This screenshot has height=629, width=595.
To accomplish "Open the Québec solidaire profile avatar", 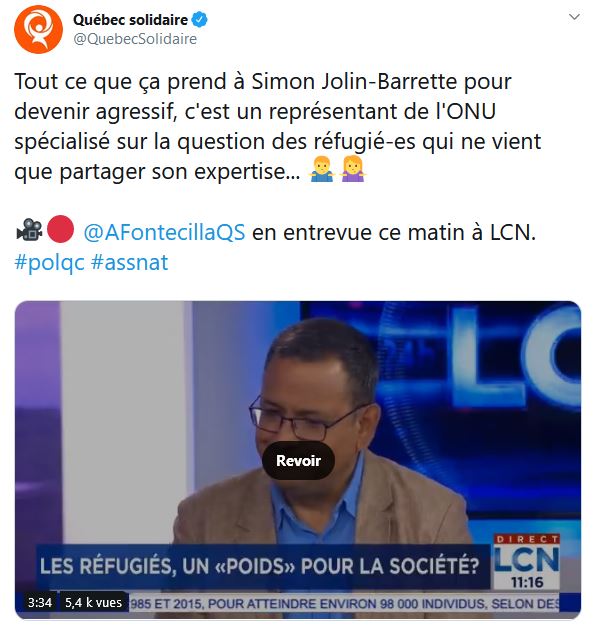I will [39, 29].
